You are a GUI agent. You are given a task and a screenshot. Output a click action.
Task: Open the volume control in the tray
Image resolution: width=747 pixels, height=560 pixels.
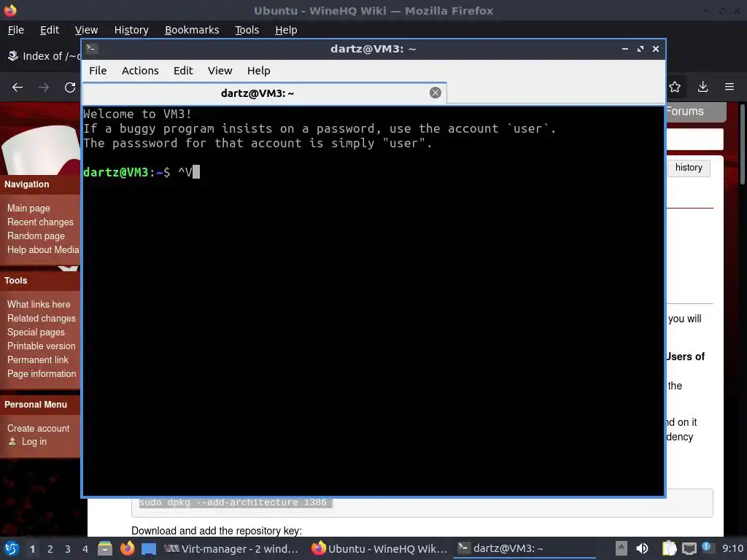tap(642, 548)
